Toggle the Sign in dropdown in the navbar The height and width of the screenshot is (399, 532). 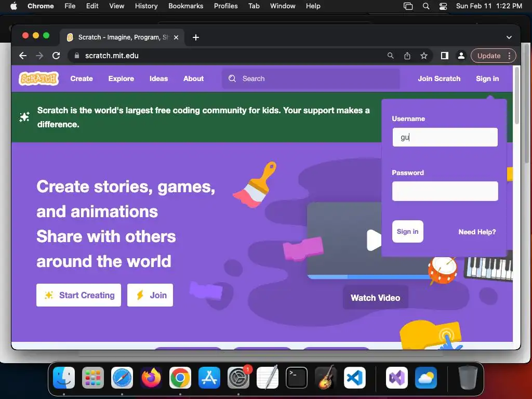coord(487,78)
